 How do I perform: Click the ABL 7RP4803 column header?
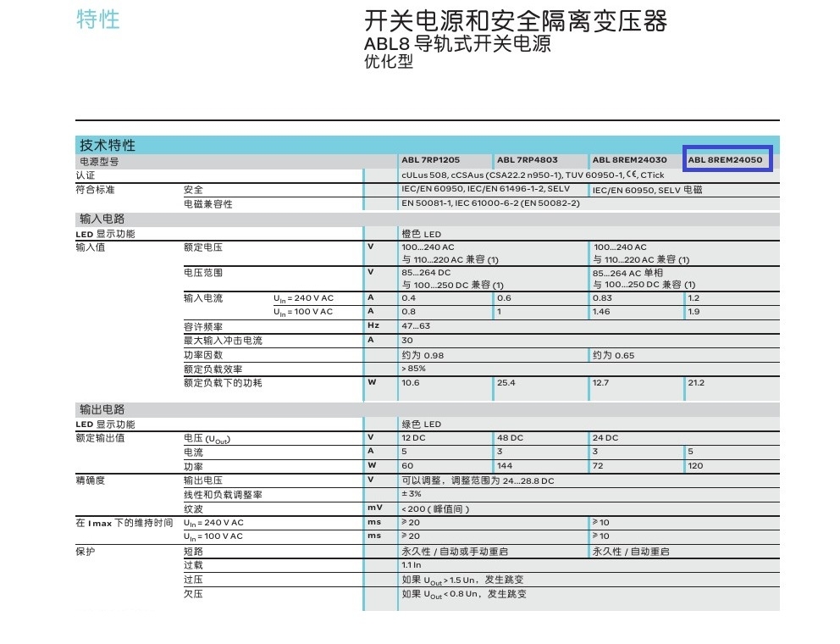[528, 160]
